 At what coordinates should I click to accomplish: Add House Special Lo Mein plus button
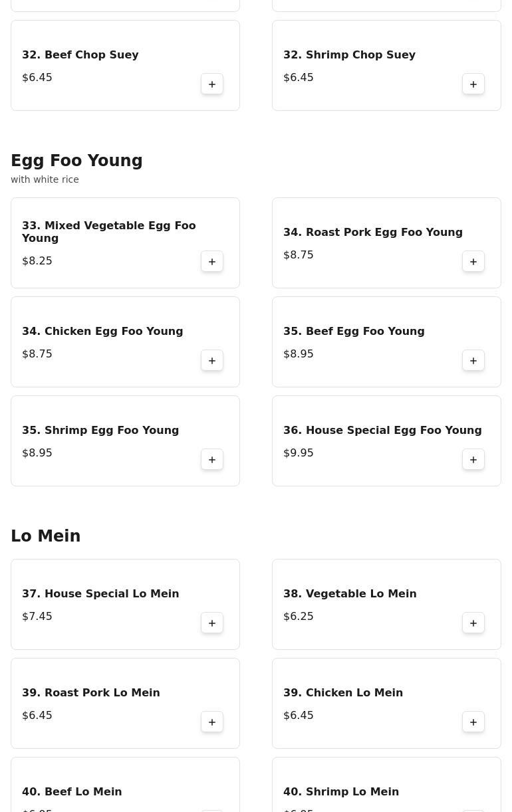click(x=212, y=623)
